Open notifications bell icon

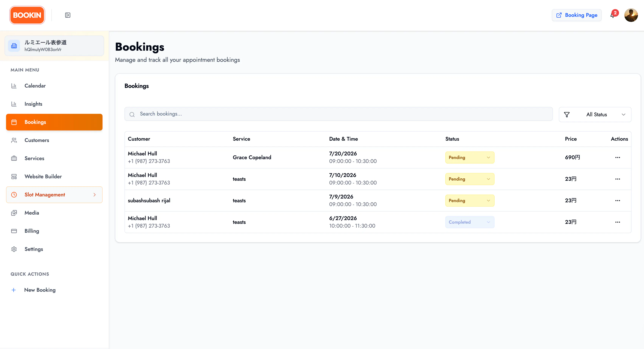613,16
